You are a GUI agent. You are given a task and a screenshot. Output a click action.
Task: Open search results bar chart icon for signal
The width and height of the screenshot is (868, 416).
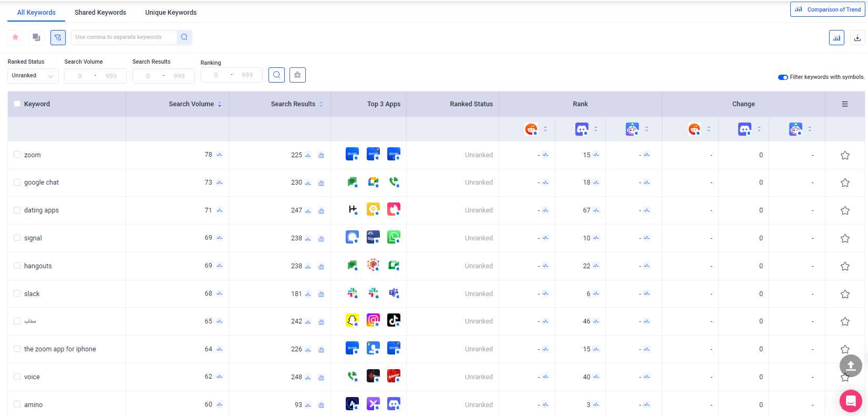coord(321,238)
